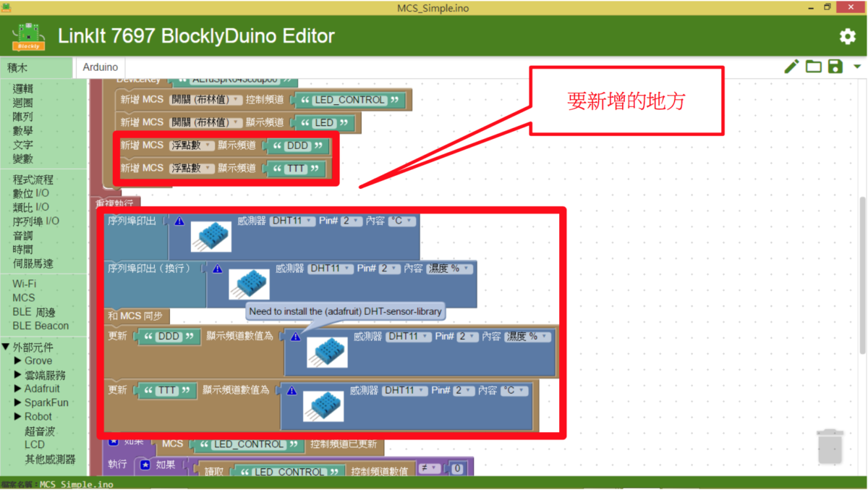
Task: Open the Pin# 2 dropdown in the 序列埠印出（換行） block
Action: pyautogui.click(x=389, y=269)
